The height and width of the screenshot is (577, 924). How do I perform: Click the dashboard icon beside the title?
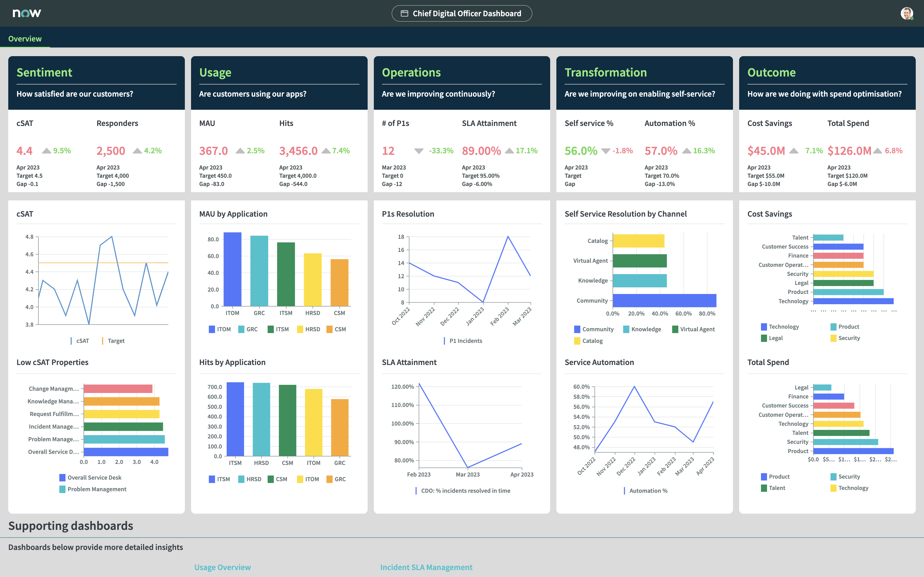coord(404,14)
